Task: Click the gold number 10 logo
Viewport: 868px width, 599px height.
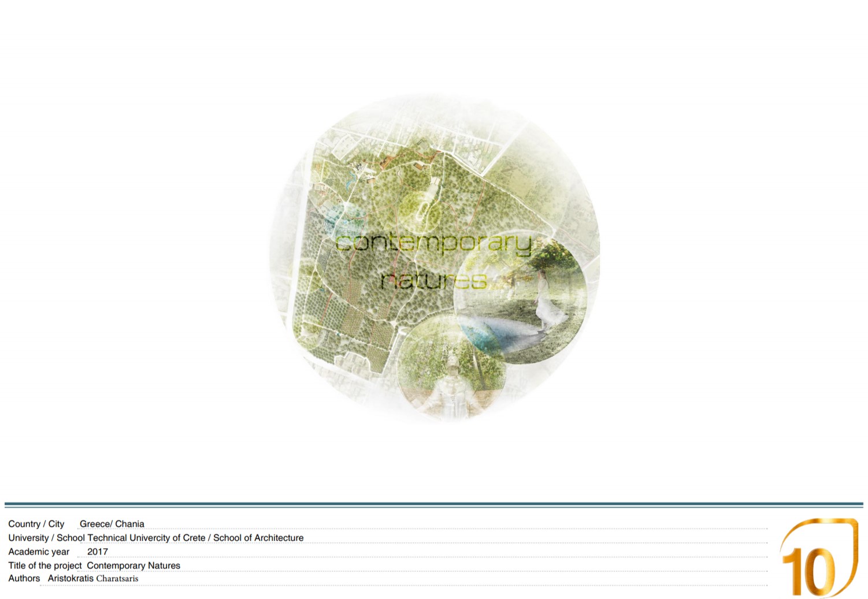Action: (x=819, y=557)
